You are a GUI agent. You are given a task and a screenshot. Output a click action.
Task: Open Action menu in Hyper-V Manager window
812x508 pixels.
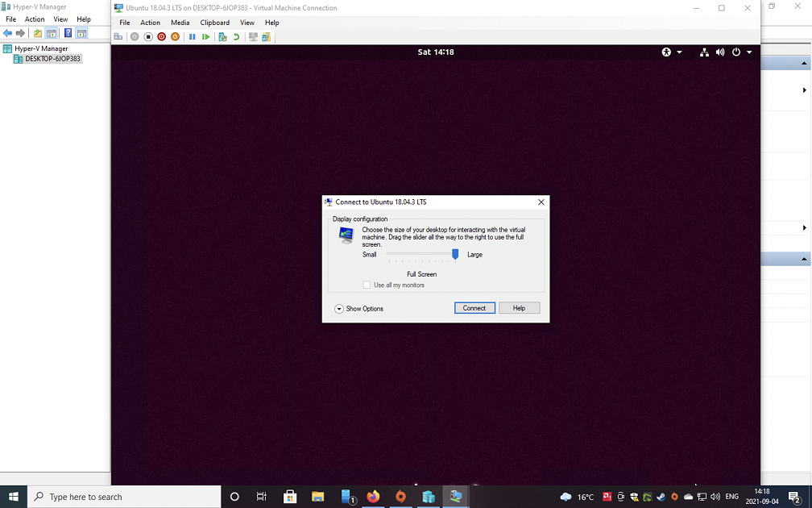tap(35, 19)
